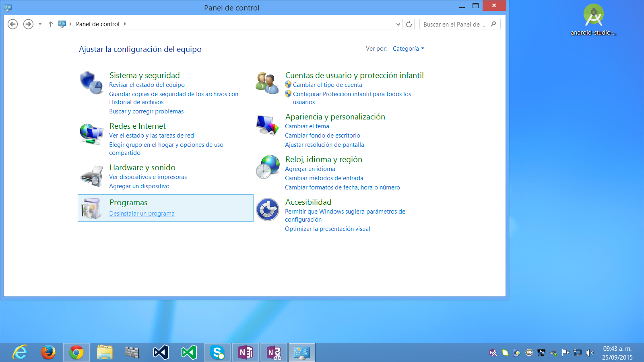
Task: Expand the chevron after Panel de control
Action: pyautogui.click(x=125, y=24)
